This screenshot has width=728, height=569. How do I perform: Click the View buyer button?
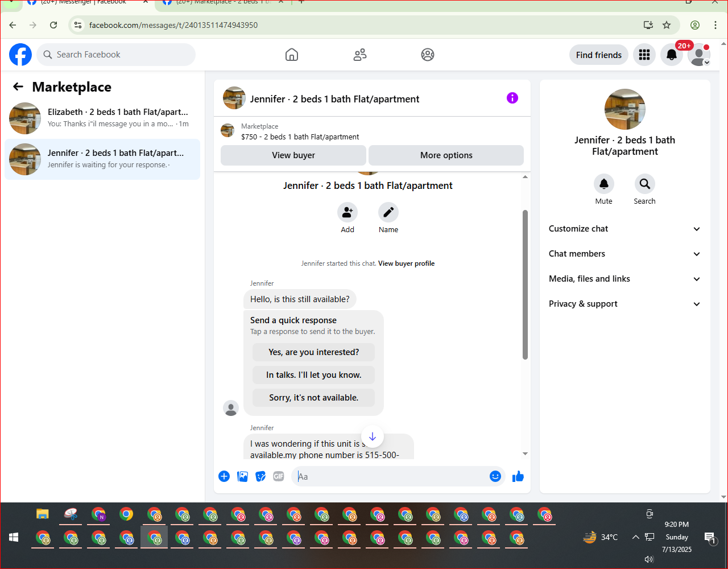293,155
